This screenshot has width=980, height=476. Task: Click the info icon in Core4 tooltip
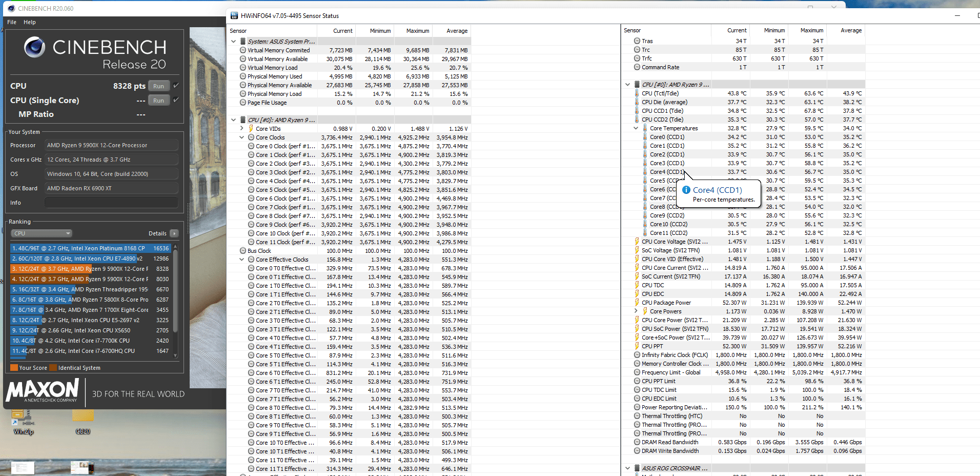(x=686, y=190)
